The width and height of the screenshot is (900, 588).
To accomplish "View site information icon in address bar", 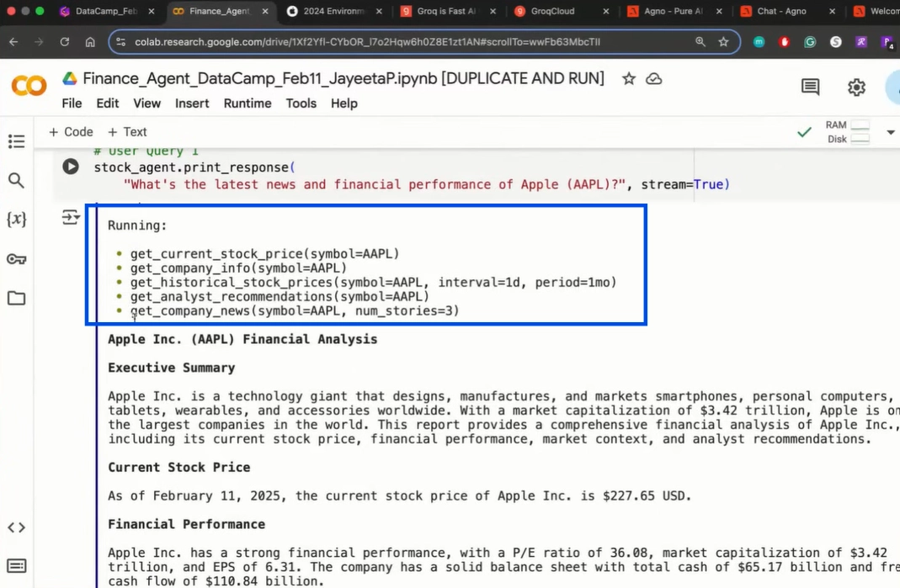I will (x=120, y=42).
